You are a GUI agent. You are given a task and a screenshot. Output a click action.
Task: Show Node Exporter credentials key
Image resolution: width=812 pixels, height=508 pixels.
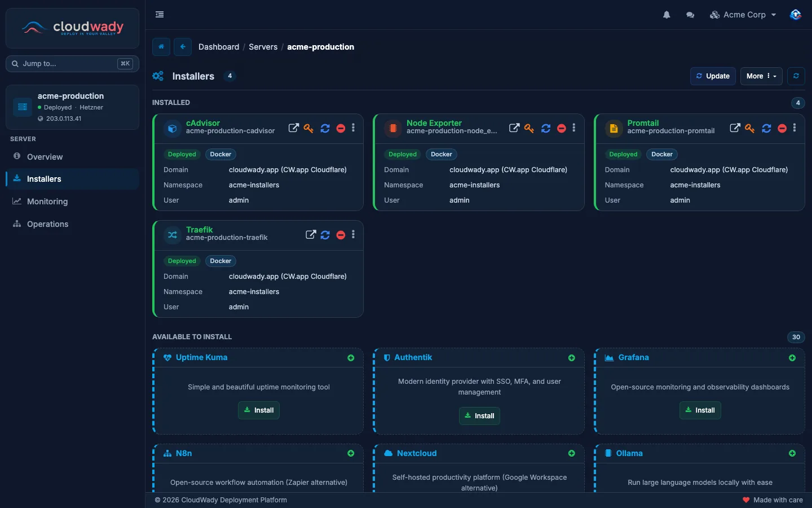click(529, 128)
